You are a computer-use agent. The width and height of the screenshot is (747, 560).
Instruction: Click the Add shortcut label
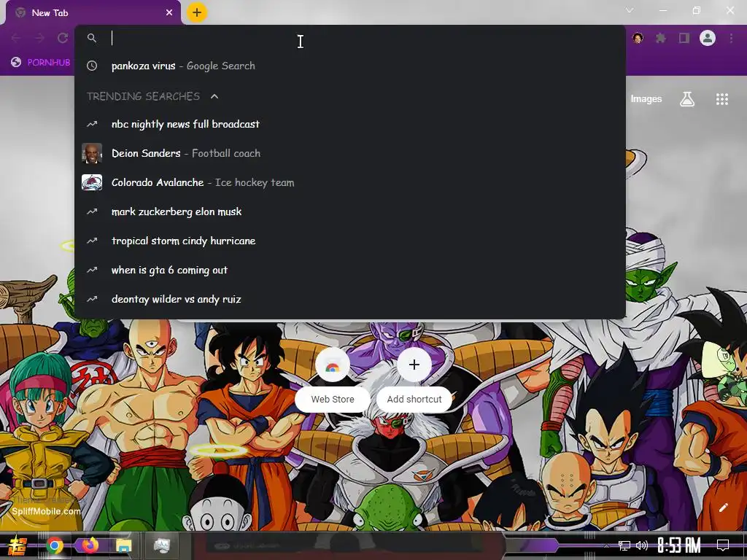pyautogui.click(x=414, y=399)
